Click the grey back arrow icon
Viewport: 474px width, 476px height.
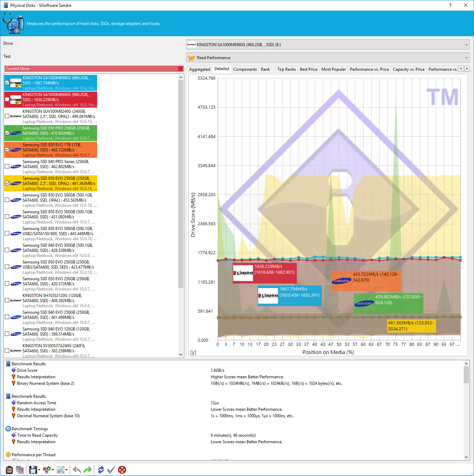pyautogui.click(x=77, y=470)
